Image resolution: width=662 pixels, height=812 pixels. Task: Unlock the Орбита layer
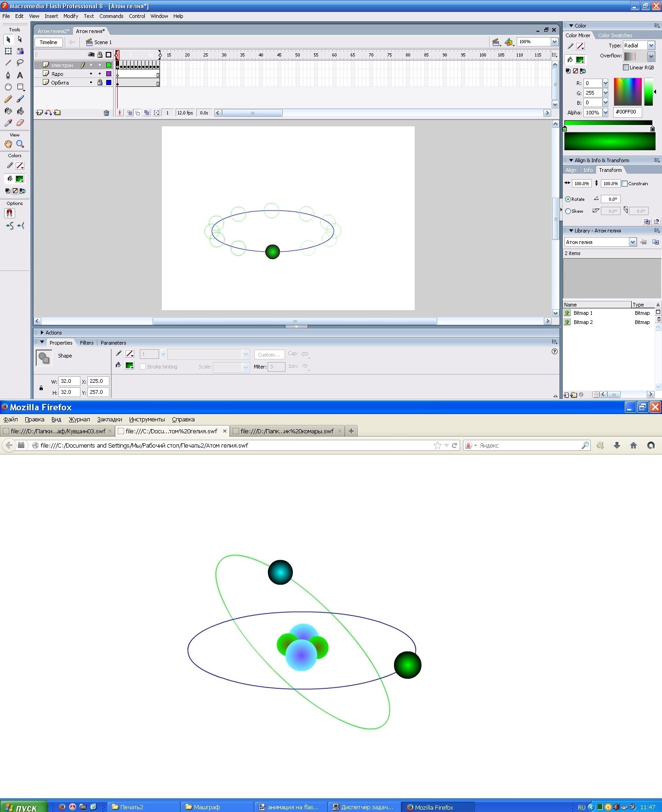[x=100, y=83]
